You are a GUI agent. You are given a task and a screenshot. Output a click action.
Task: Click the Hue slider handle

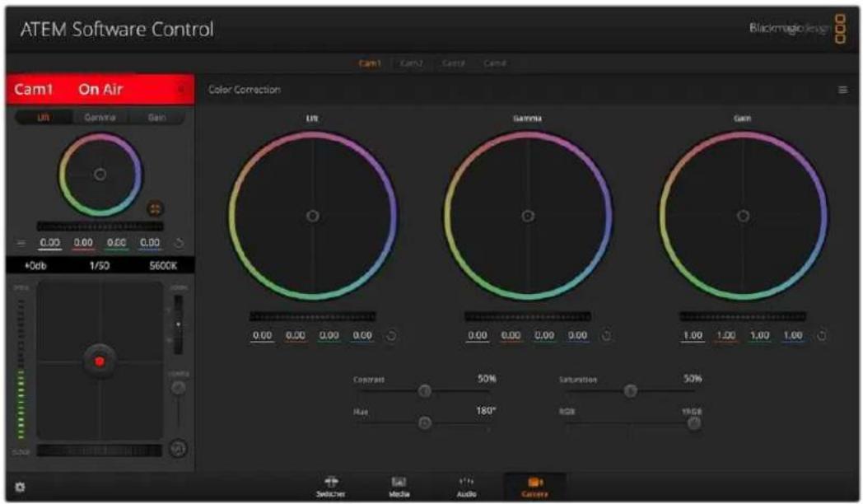pos(424,423)
